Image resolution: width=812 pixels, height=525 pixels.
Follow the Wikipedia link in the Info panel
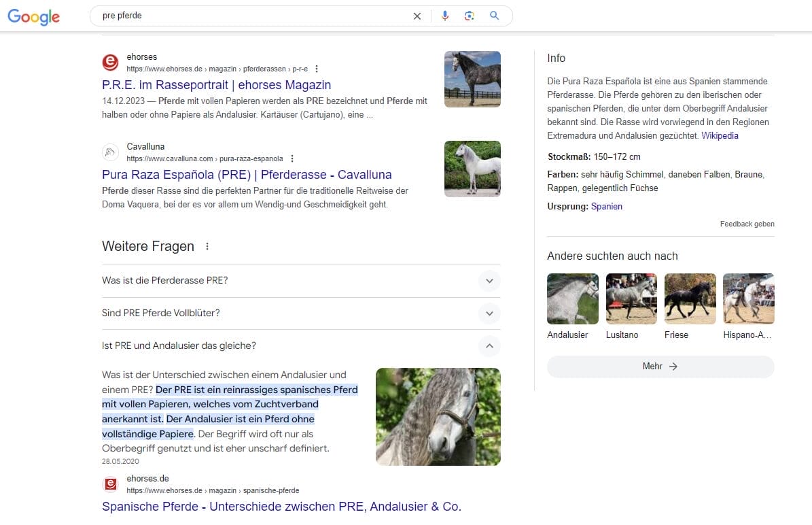coord(720,135)
